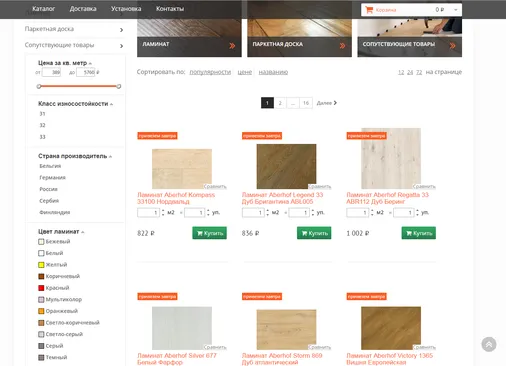Screen dimensions: 506x366
Task: Filter by country Россия
Action: pyautogui.click(x=49, y=189)
